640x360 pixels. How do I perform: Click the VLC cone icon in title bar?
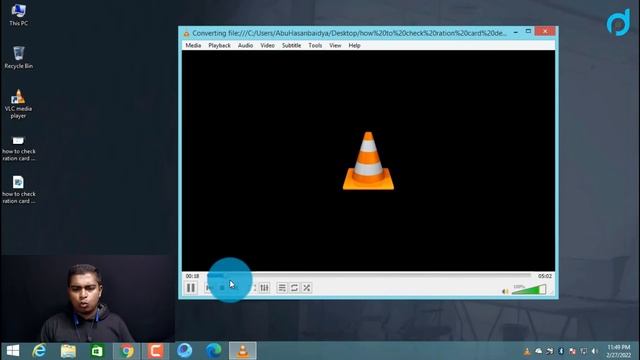(x=187, y=33)
